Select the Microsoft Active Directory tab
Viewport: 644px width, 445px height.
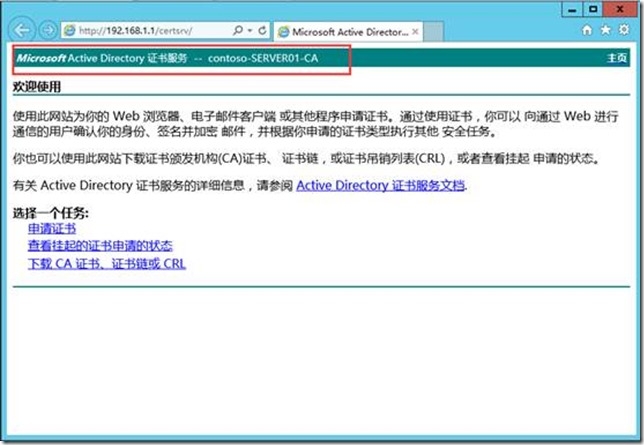coord(349,32)
